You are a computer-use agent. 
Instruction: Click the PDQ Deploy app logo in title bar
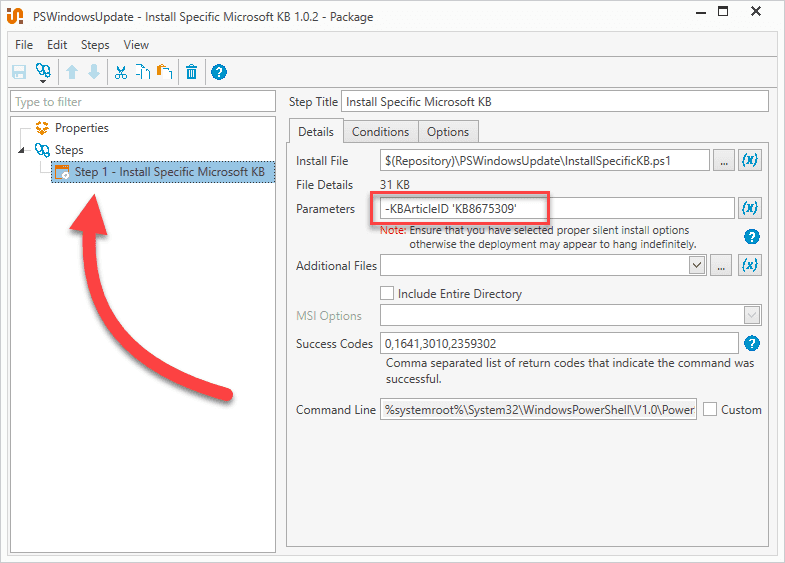15,16
